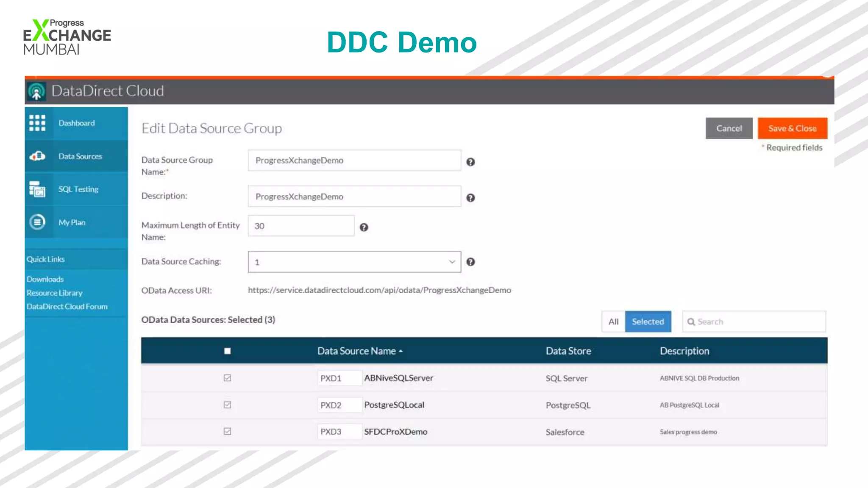Sort by the Data Source Name arrow
The image size is (868, 488).
coord(401,351)
